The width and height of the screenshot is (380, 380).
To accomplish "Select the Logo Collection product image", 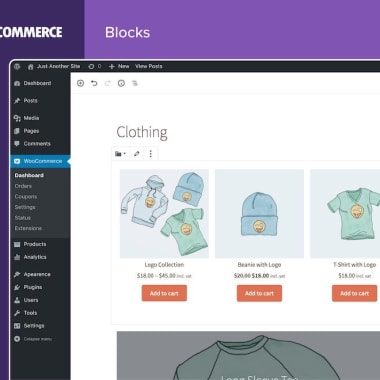I will (164, 214).
